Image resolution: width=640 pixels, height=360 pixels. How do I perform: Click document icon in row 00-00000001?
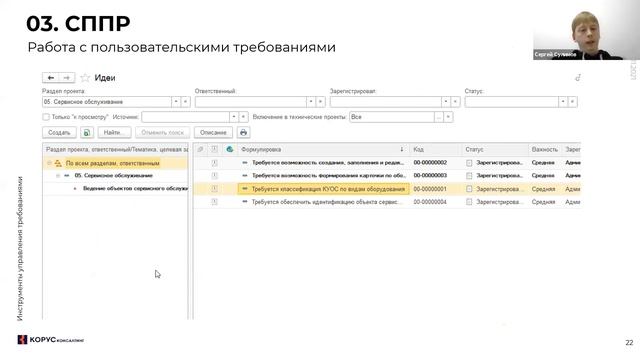[x=214, y=189]
